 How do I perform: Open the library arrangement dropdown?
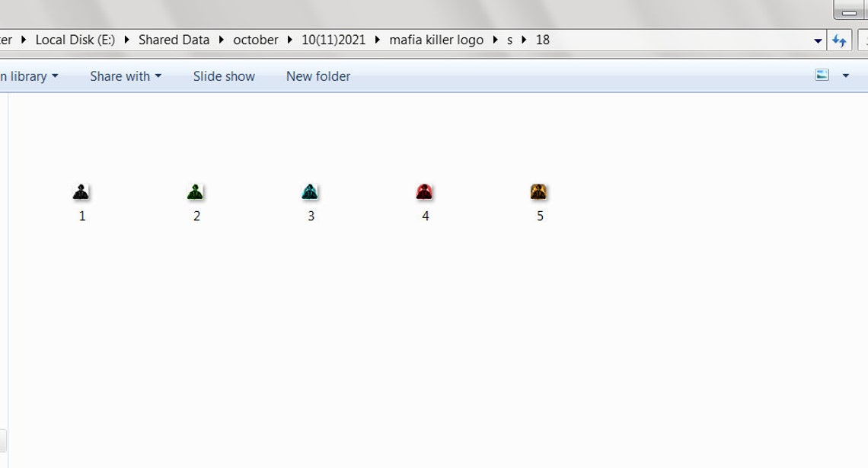click(x=53, y=75)
